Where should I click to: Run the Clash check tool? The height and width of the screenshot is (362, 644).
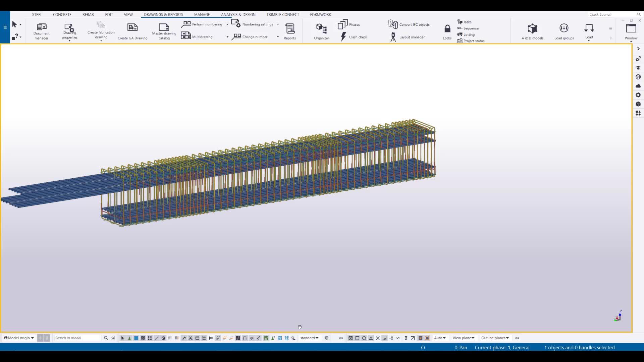(354, 37)
